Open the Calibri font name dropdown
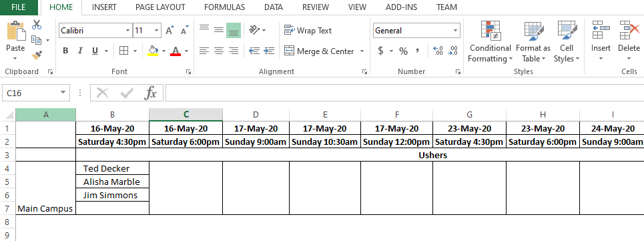Viewport: 644px width, 241px height. click(127, 31)
